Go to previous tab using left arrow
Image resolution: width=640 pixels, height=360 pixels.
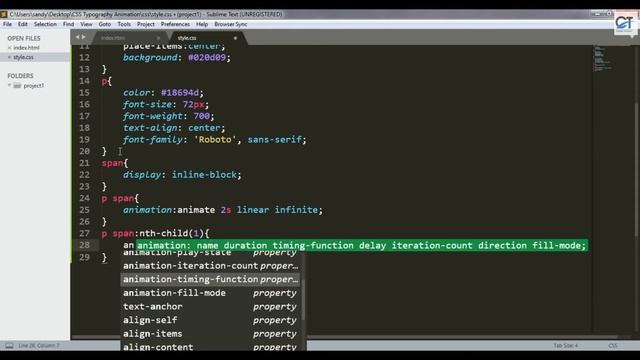click(x=77, y=37)
